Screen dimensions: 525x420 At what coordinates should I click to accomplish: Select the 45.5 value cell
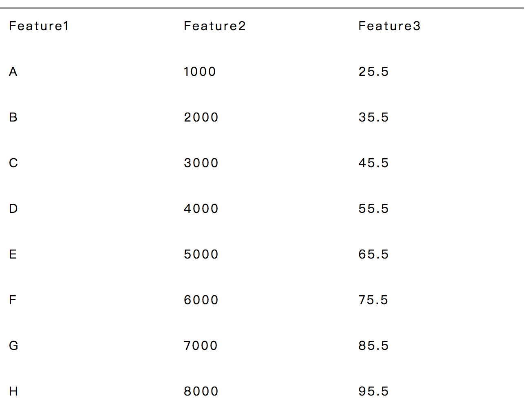tap(373, 163)
